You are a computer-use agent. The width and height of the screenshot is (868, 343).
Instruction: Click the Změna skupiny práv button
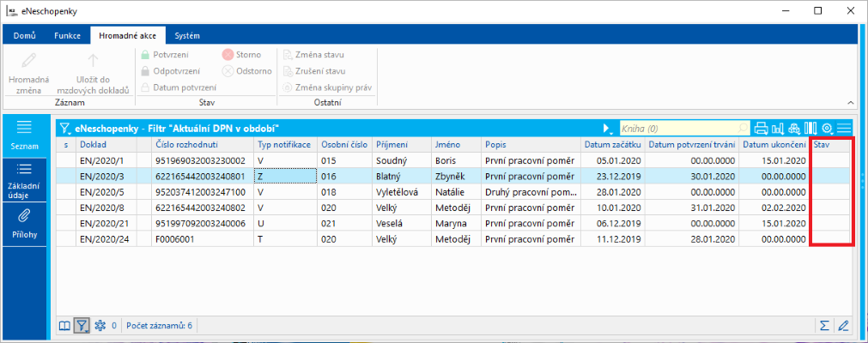pyautogui.click(x=327, y=87)
